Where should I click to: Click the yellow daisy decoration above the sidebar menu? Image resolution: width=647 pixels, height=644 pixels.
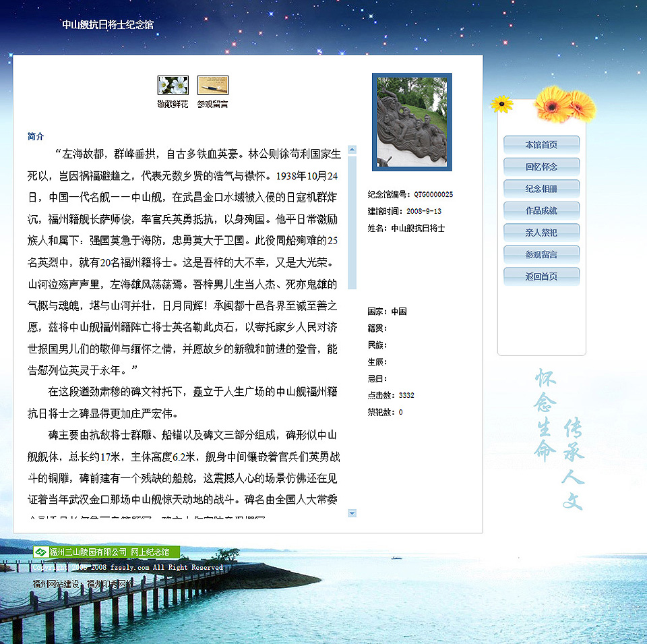point(502,105)
